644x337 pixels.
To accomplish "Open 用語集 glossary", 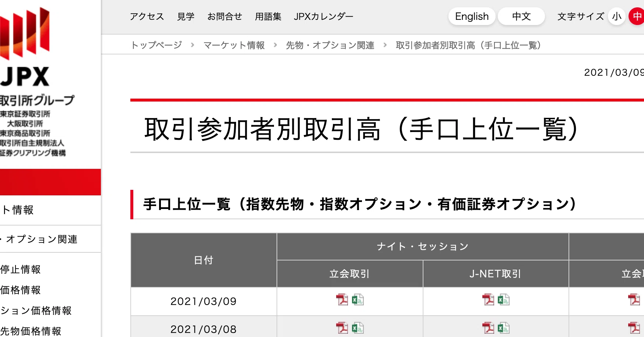I will [268, 17].
